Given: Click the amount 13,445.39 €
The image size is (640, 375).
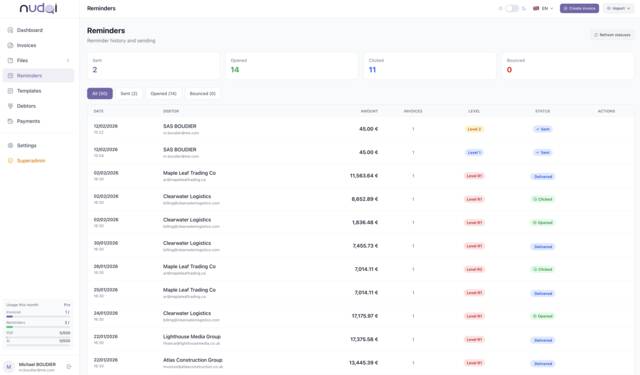Looking at the screenshot, I should [x=363, y=363].
